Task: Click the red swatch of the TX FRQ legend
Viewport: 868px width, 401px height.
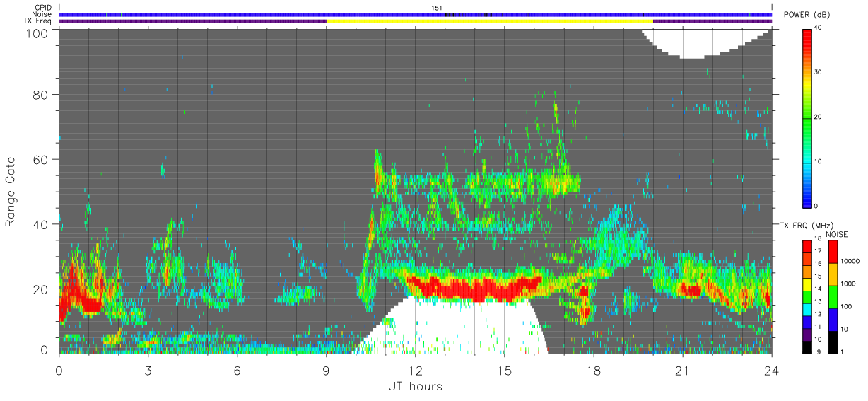Action: pyautogui.click(x=807, y=245)
